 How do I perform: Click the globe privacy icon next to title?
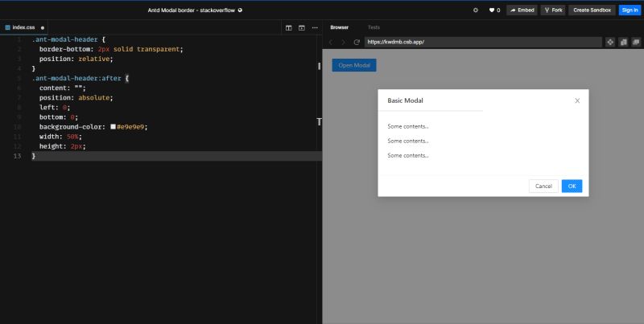tap(240, 10)
